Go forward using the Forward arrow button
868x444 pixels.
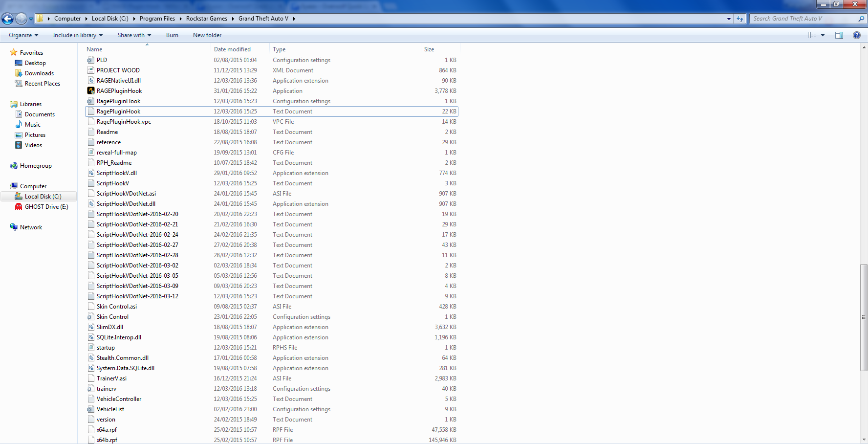21,19
